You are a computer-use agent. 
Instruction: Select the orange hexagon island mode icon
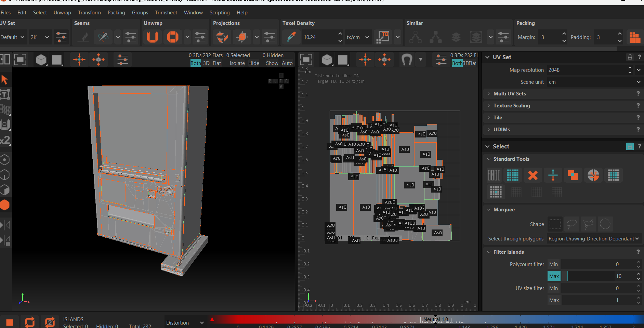[5, 205]
